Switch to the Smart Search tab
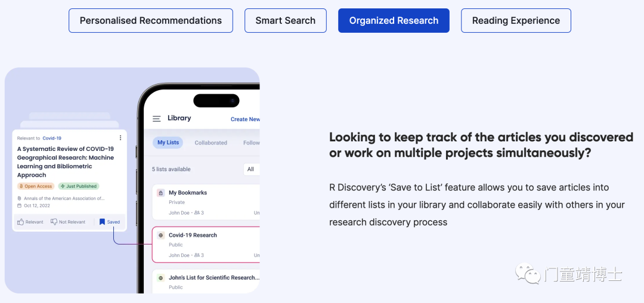 click(286, 20)
